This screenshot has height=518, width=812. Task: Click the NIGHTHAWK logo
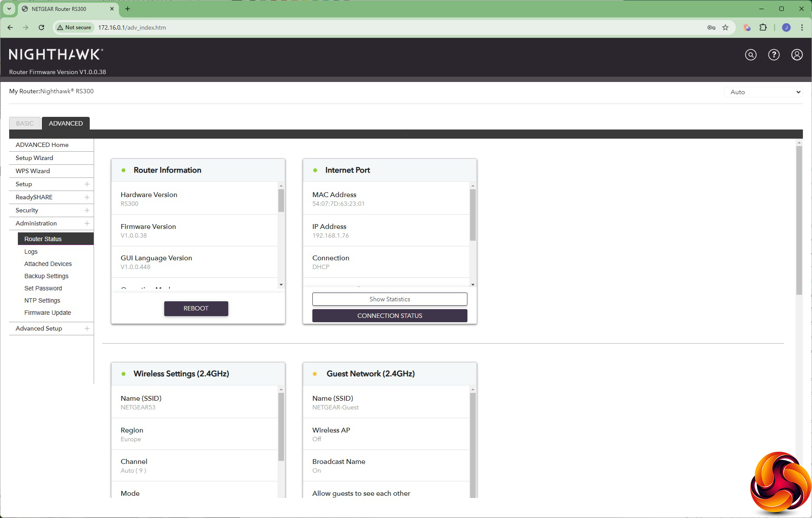tap(56, 55)
